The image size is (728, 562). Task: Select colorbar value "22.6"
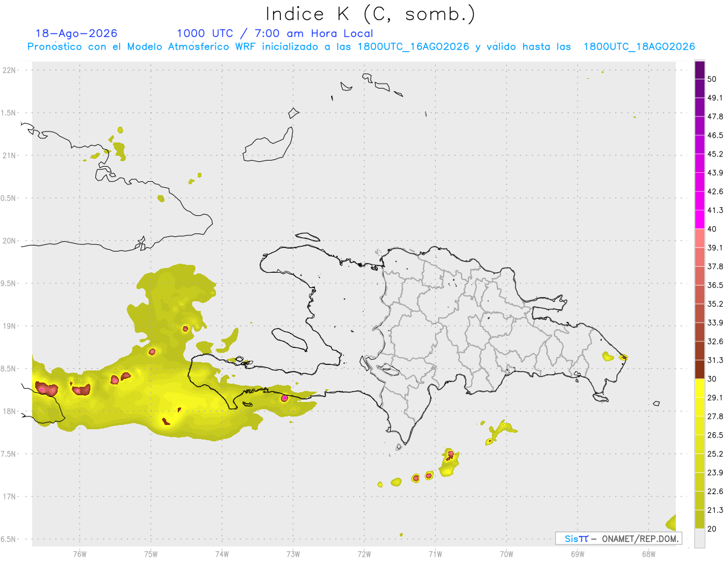[x=715, y=492]
